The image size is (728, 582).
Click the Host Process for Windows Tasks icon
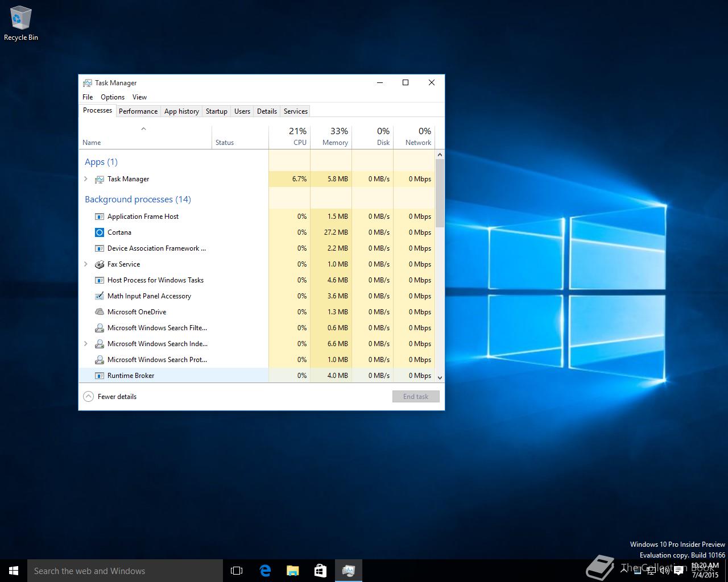point(99,280)
